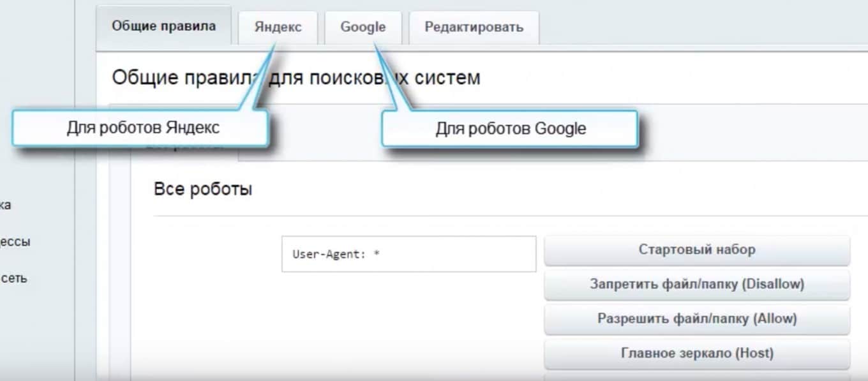Click the Общие правила для поисковых систем heading

tap(296, 78)
